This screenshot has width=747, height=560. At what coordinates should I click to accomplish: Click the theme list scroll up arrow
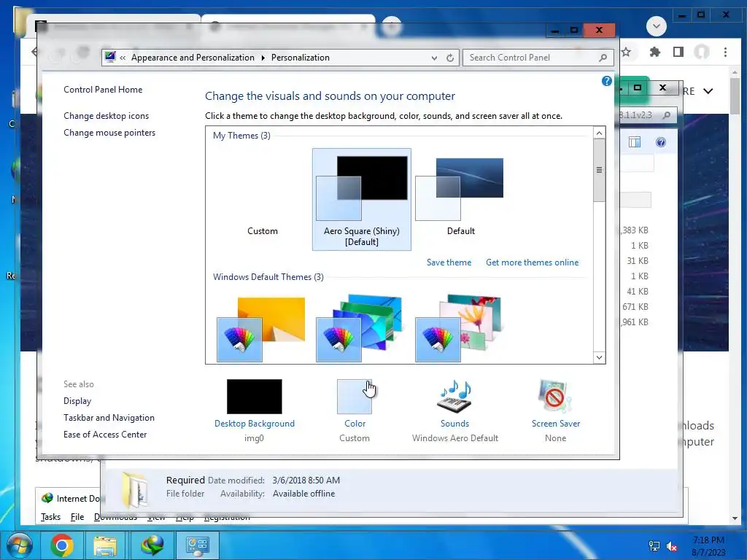[x=600, y=133]
